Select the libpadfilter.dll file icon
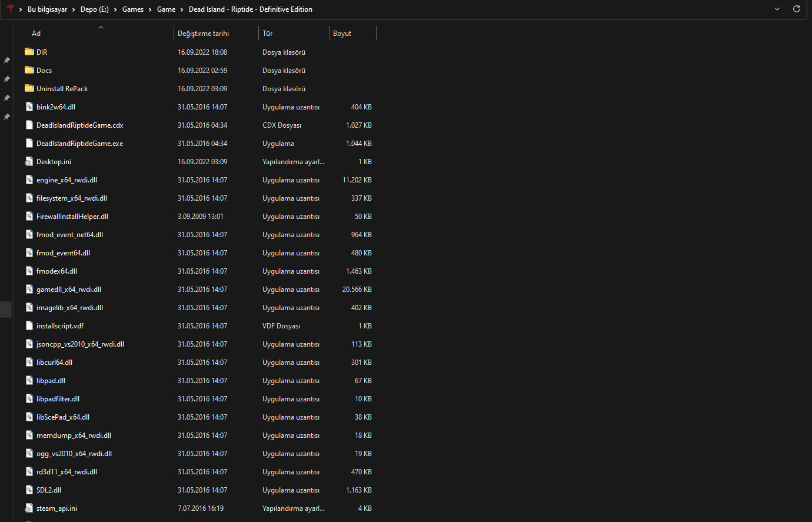This screenshot has height=522, width=812. click(29, 398)
